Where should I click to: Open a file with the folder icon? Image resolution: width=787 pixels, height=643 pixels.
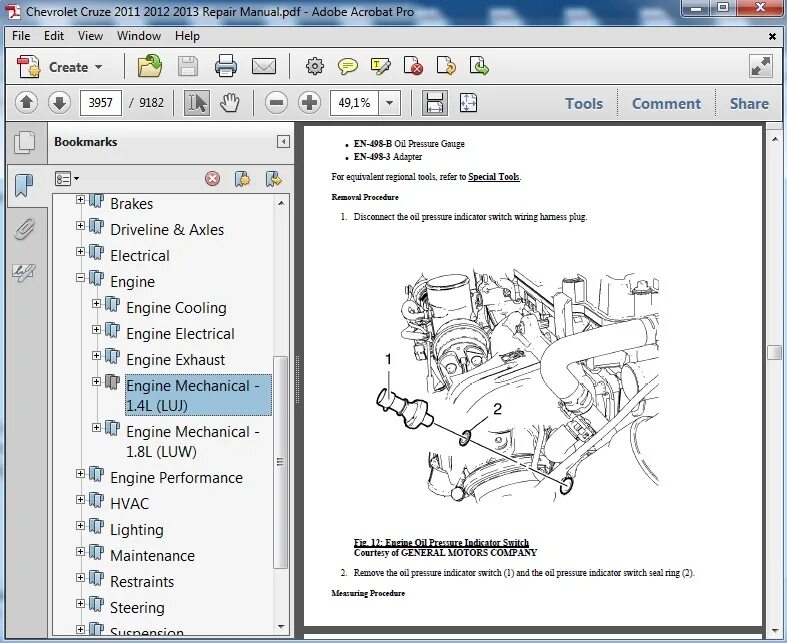pyautogui.click(x=150, y=66)
